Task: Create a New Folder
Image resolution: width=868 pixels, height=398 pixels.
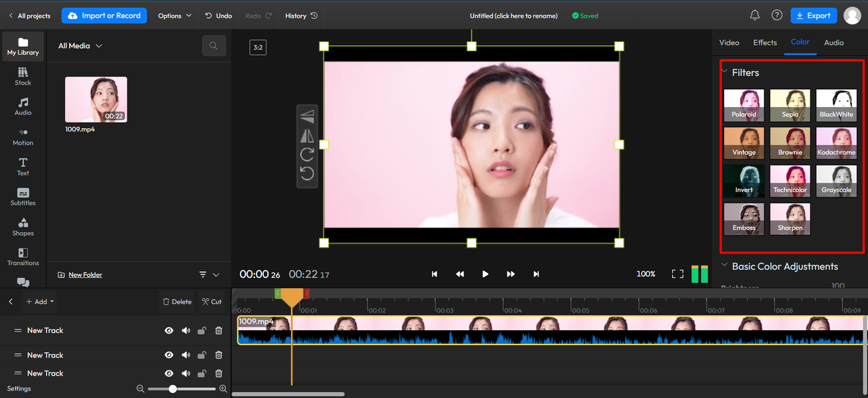Action: pyautogui.click(x=80, y=275)
